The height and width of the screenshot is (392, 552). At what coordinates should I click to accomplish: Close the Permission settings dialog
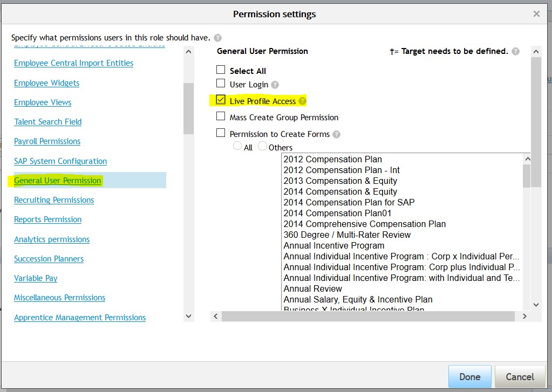click(x=536, y=13)
